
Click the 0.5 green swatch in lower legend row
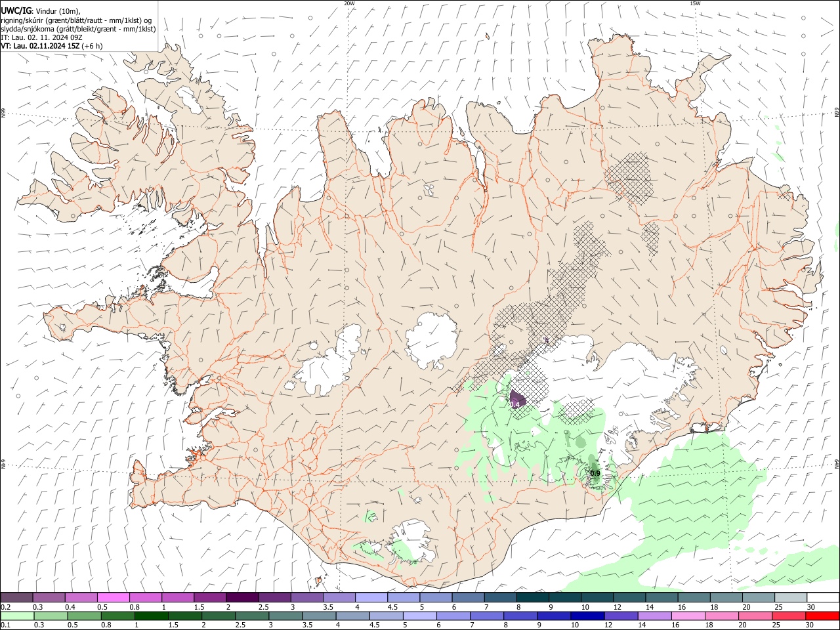click(x=85, y=616)
